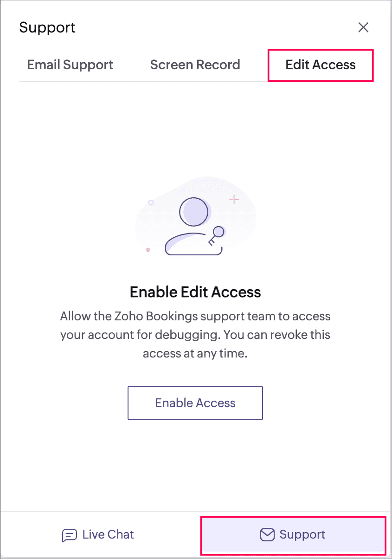The width and height of the screenshot is (392, 559).
Task: Click the Zoho Bookings description paragraph
Action: 195,335
